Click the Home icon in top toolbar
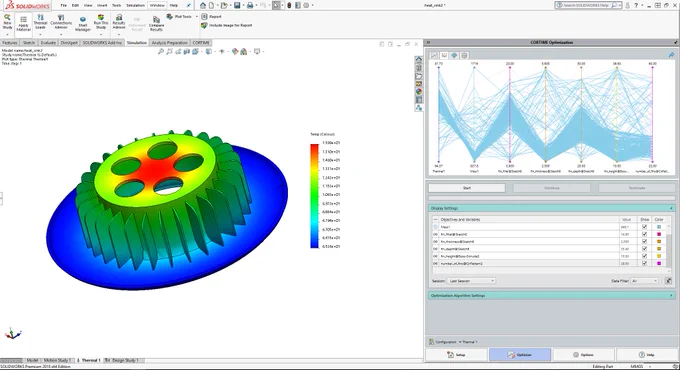Screen dimensions: 680x370 point(203,5)
